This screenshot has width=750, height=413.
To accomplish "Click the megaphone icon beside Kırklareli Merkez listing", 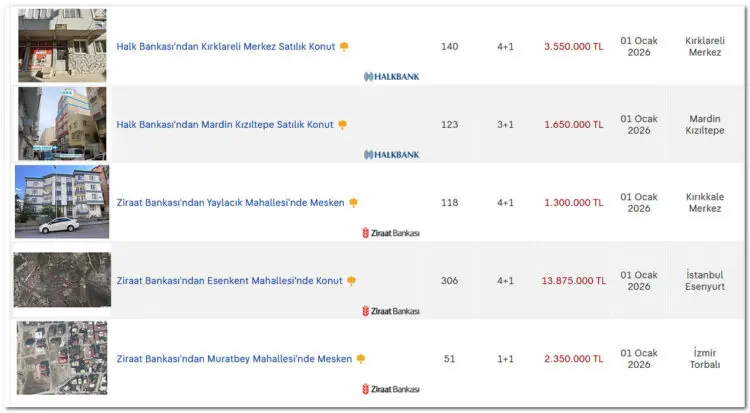I will [344, 47].
